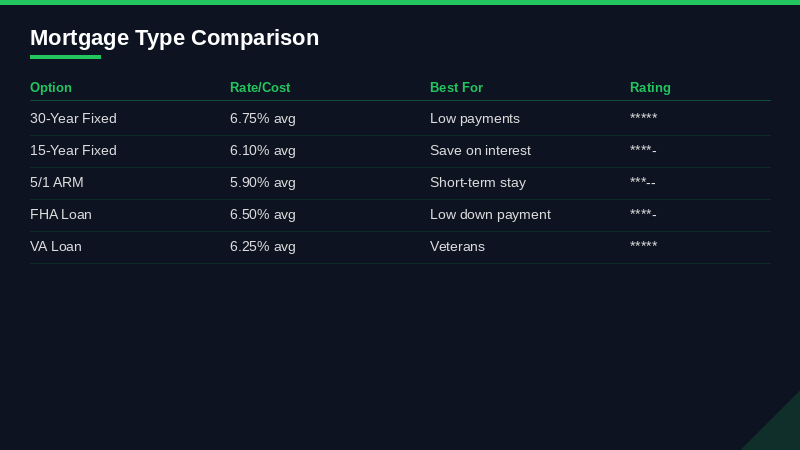Click the Veterans cell

(x=457, y=247)
